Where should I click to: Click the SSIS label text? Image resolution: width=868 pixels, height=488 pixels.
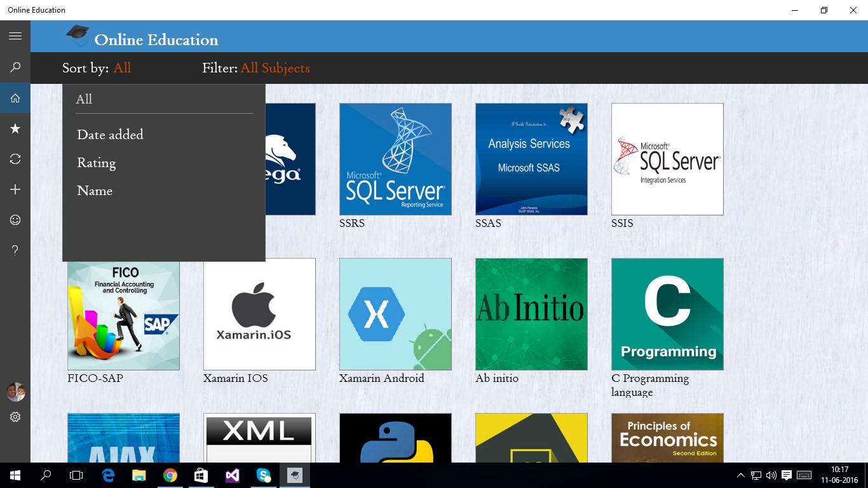622,223
